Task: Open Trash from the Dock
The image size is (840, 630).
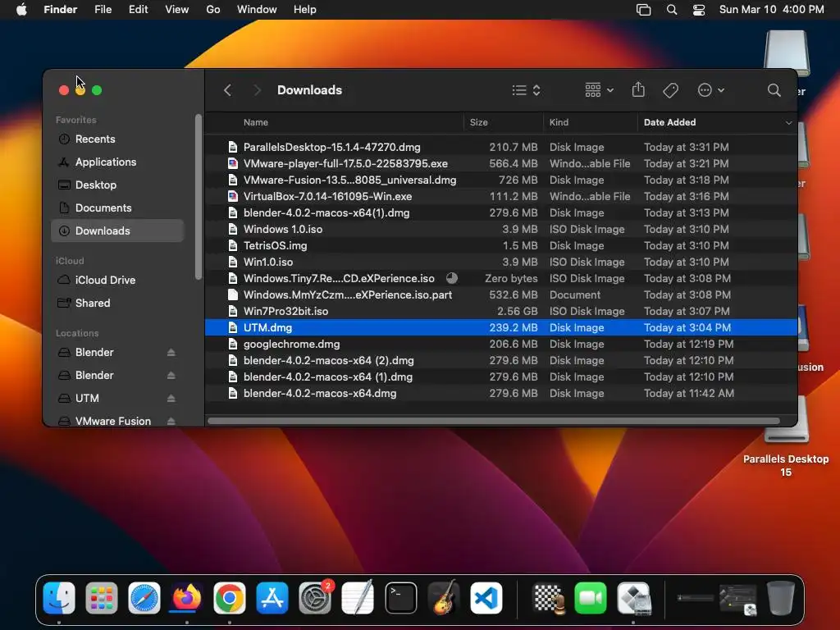Action: 781,598
